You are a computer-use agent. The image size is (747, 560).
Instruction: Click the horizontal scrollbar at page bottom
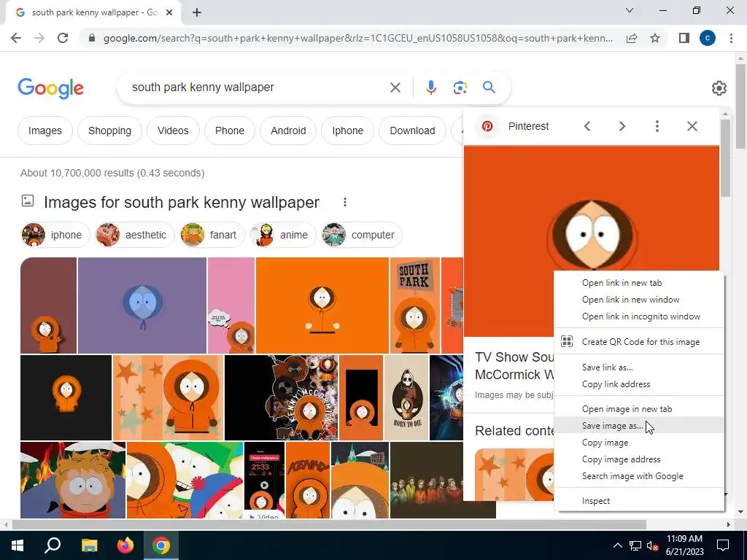point(329,525)
